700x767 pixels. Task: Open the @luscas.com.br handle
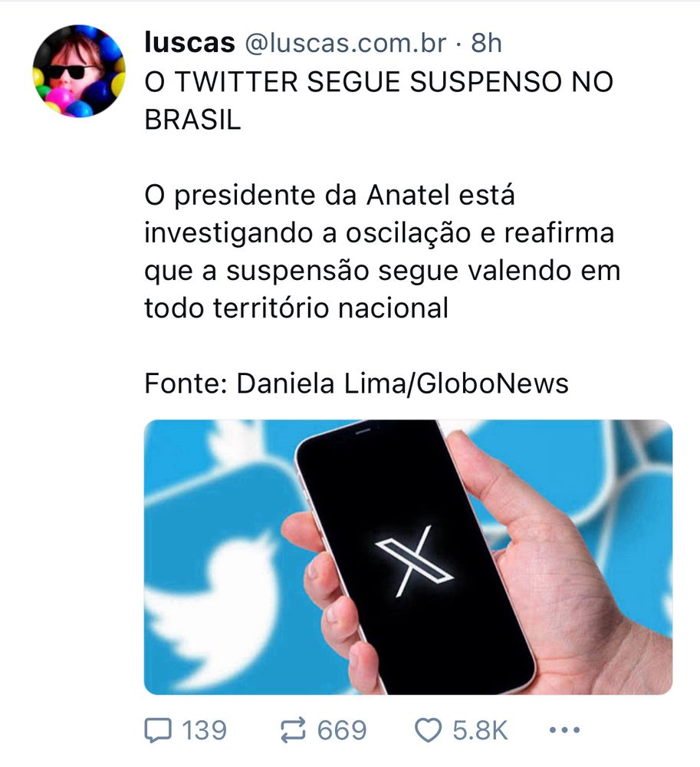coord(345,43)
